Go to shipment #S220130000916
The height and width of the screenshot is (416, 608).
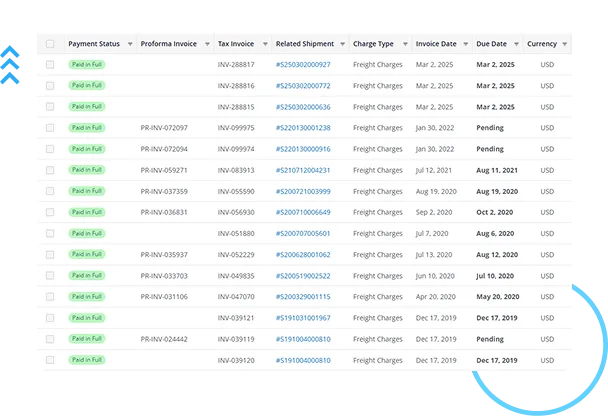coord(303,149)
